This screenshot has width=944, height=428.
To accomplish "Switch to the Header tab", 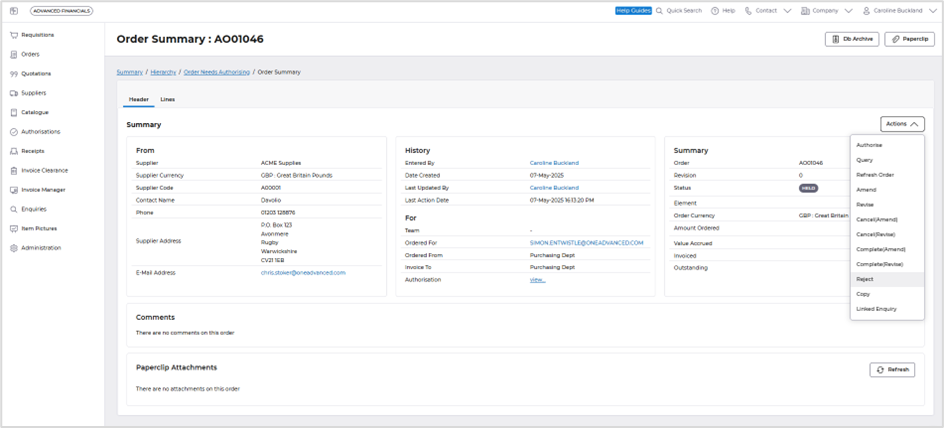I will (138, 99).
